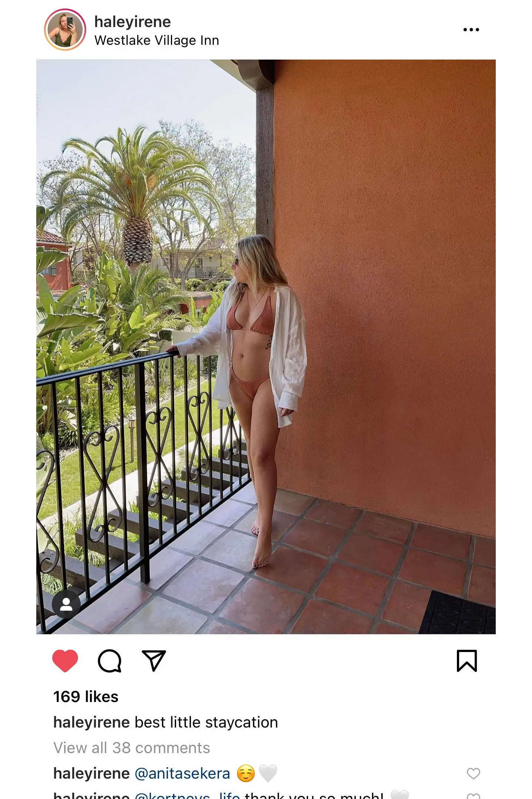The width and height of the screenshot is (532, 799).
Task: Open the Westlake Village Inn location
Action: (x=157, y=40)
